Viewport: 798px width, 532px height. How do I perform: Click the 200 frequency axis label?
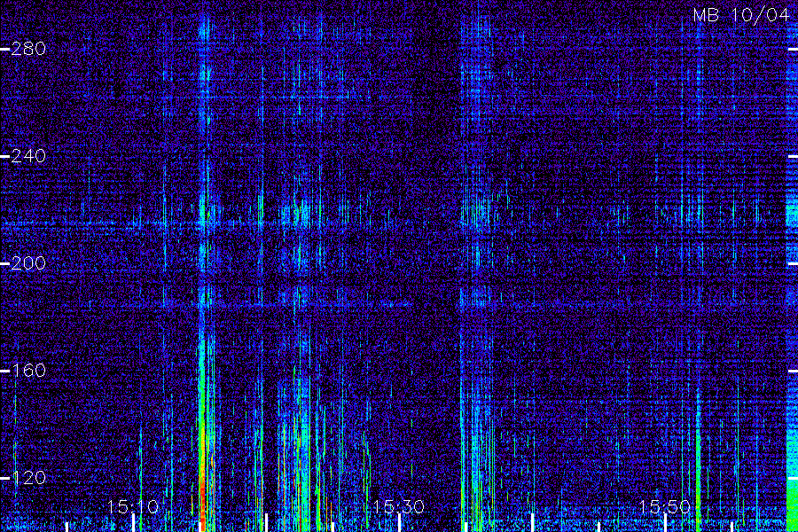click(x=28, y=263)
